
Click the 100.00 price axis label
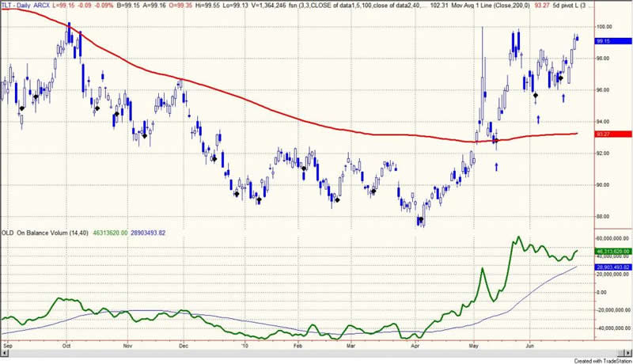pyautogui.click(x=604, y=26)
